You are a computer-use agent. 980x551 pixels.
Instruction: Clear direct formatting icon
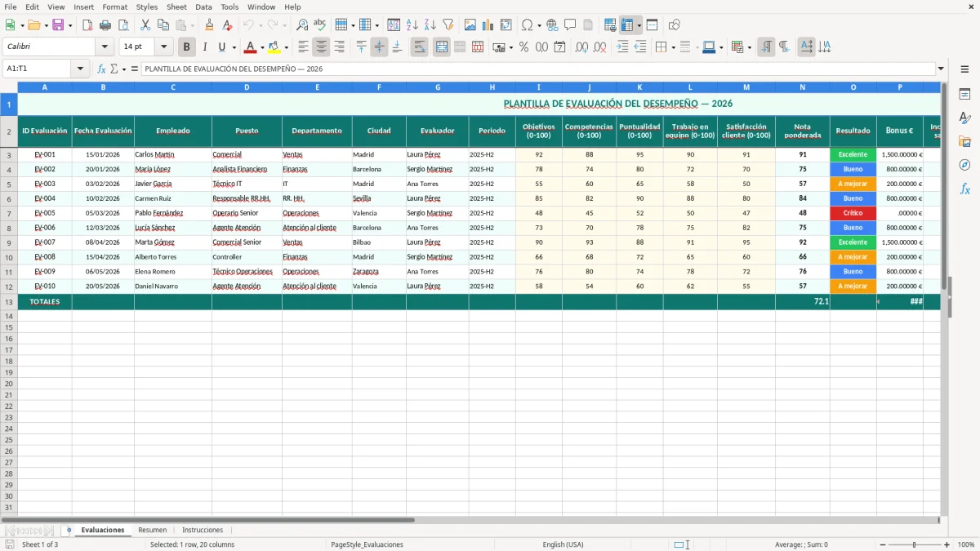pos(228,25)
